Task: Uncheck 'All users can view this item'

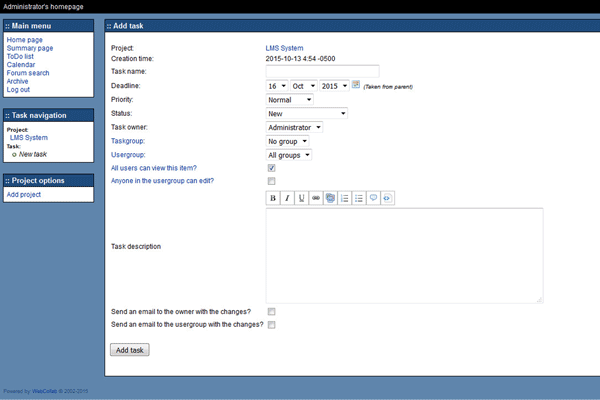Action: click(271, 168)
